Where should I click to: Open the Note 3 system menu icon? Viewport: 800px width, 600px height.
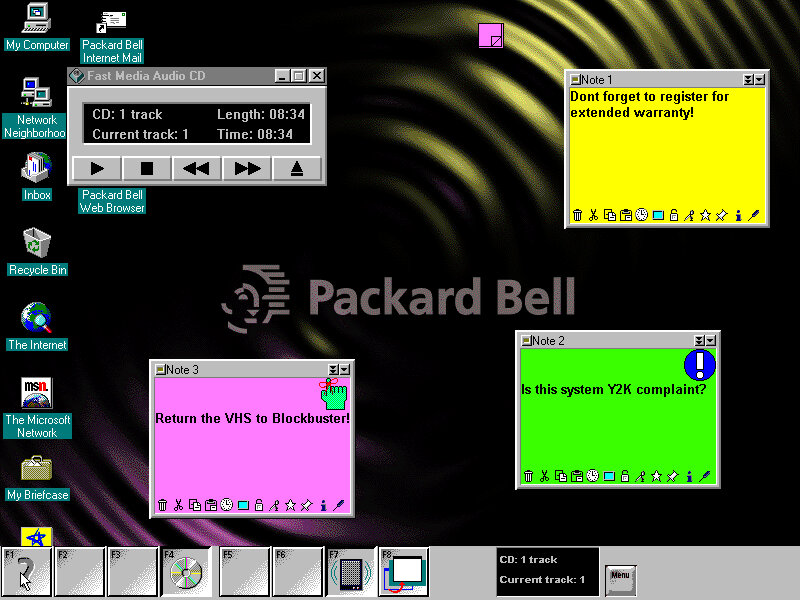[x=159, y=370]
